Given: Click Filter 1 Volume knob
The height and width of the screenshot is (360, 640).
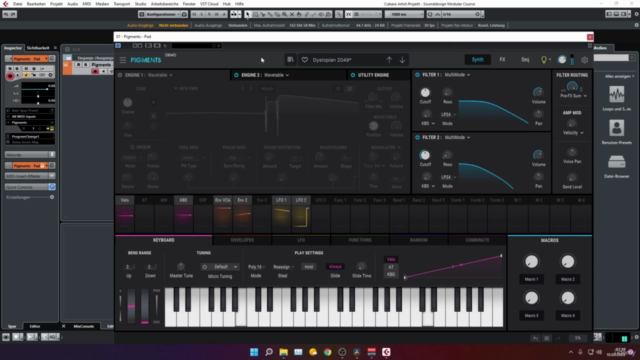Looking at the screenshot, I should [538, 92].
